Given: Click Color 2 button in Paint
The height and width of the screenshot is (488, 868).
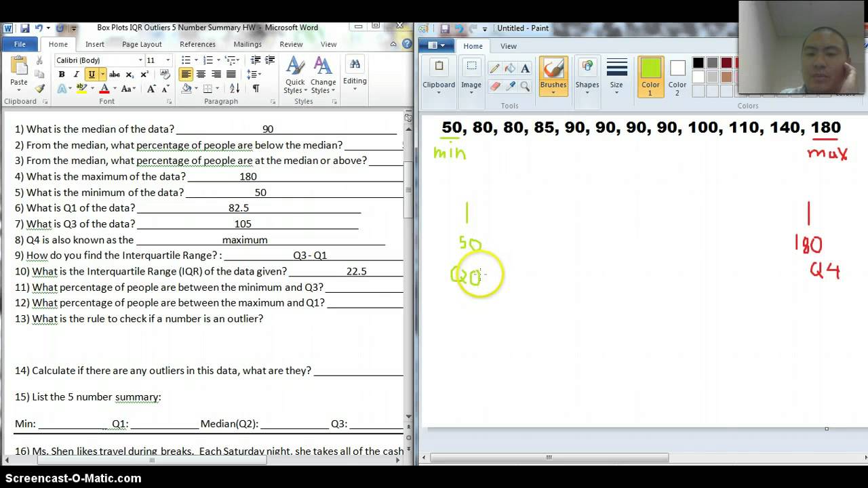Looking at the screenshot, I should point(677,77).
